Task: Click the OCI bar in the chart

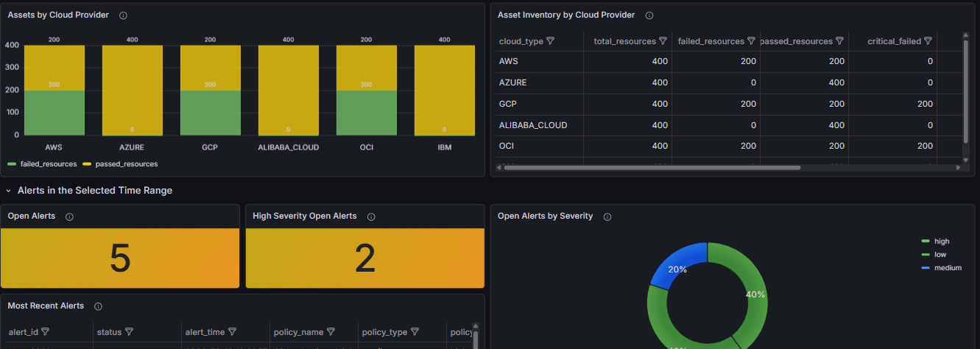Action: (366, 91)
